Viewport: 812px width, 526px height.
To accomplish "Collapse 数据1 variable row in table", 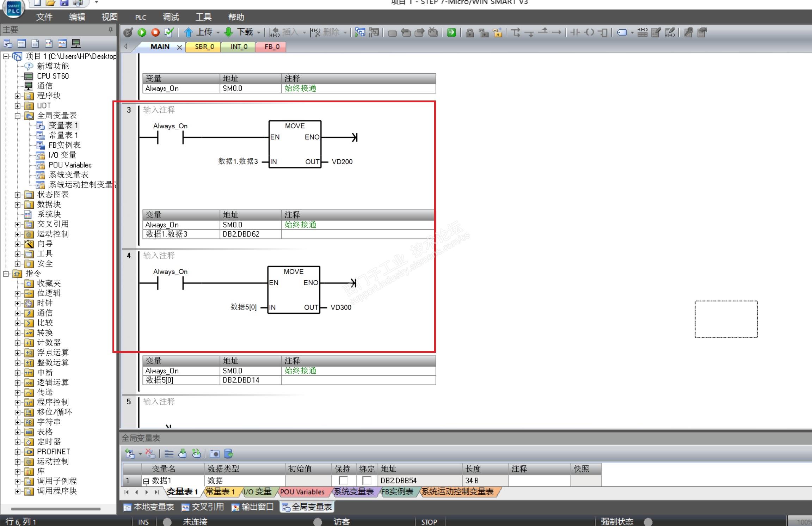I will pos(146,481).
